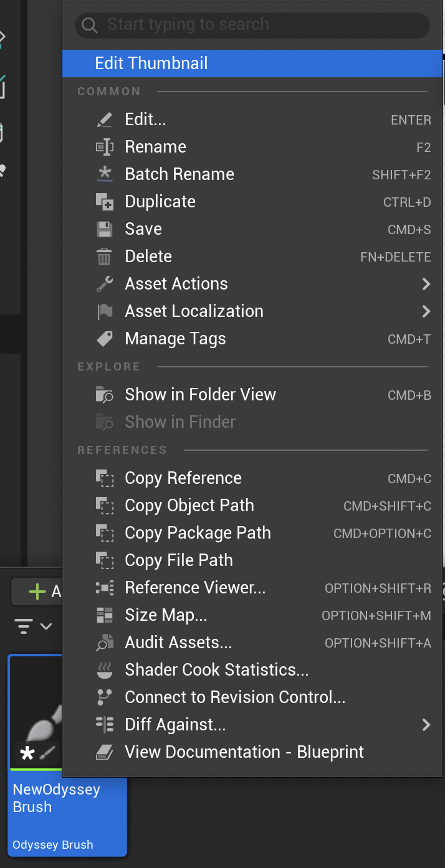445x868 pixels.
Task: Expand the Diff Against submenu arrow
Action: coord(426,725)
